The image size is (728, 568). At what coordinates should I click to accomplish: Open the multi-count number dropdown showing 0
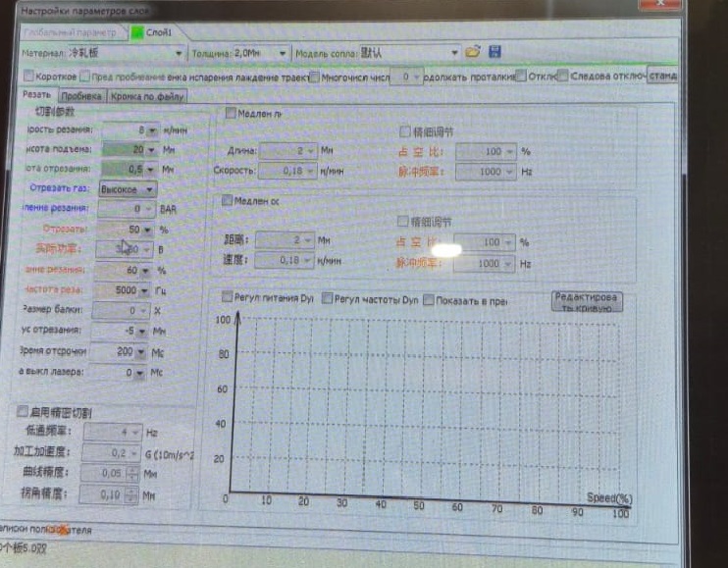pyautogui.click(x=416, y=77)
